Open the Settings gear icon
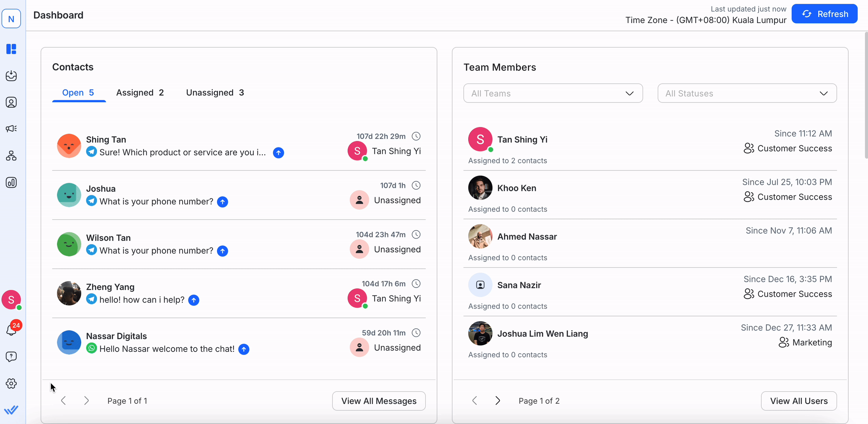 11,383
